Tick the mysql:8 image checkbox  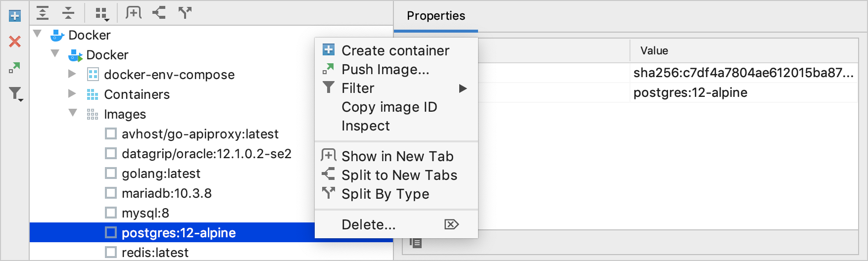[x=111, y=213]
